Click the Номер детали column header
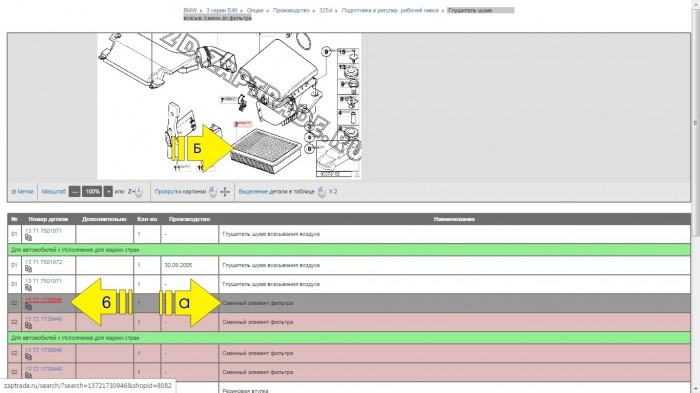This screenshot has width=700, height=393. coord(48,219)
